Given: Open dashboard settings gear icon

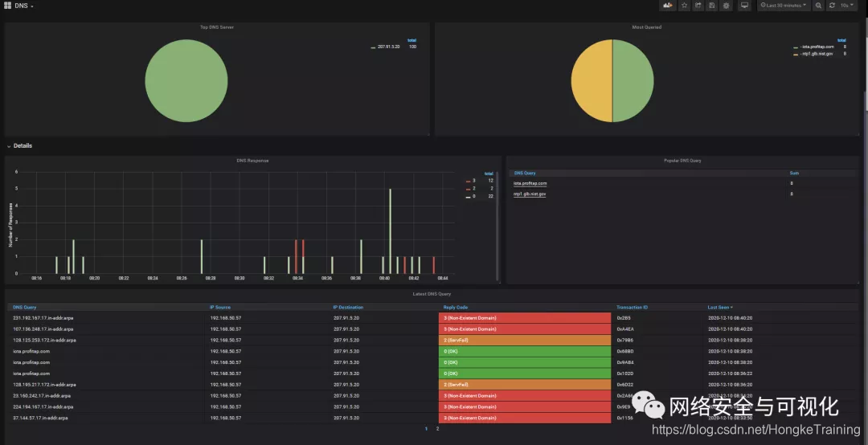Looking at the screenshot, I should [727, 6].
